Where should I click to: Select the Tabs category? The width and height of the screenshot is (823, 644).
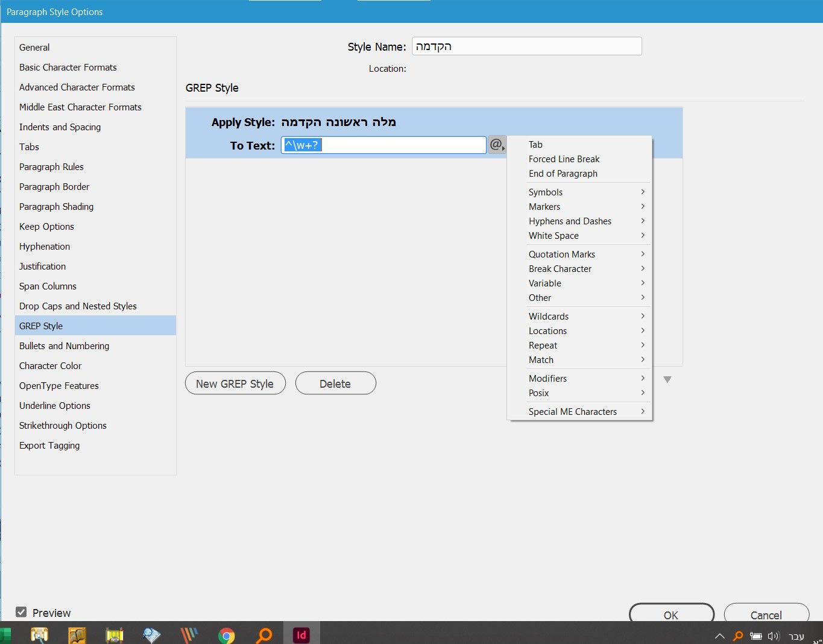(95, 147)
